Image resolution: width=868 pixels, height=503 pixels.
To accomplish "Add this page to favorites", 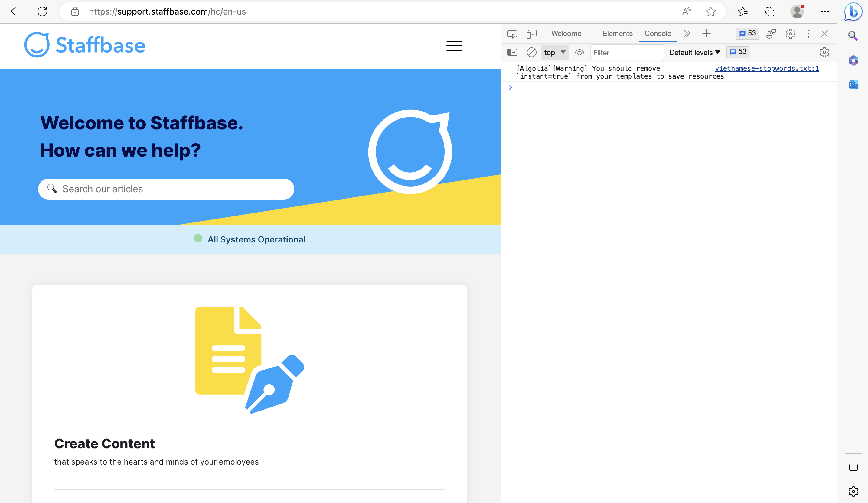I will (x=711, y=11).
